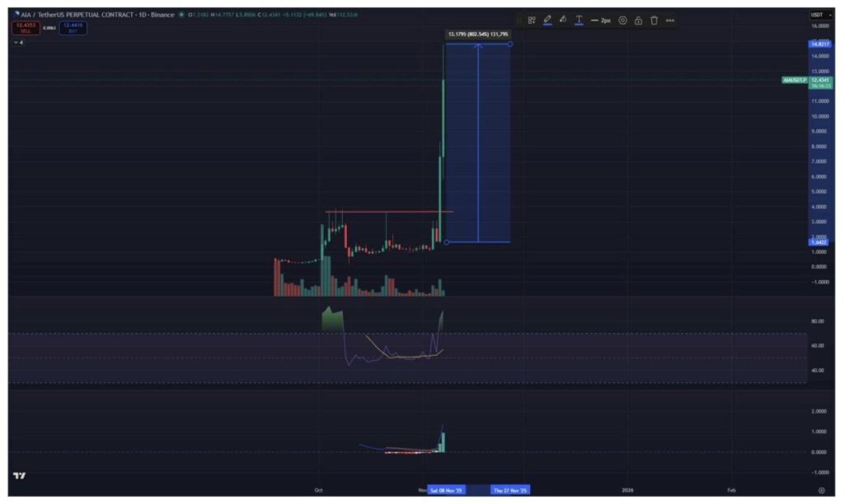Viewport: 844px width, 504px height.
Task: Click the Thu 27 Nov '25 date label
Action: [510, 490]
